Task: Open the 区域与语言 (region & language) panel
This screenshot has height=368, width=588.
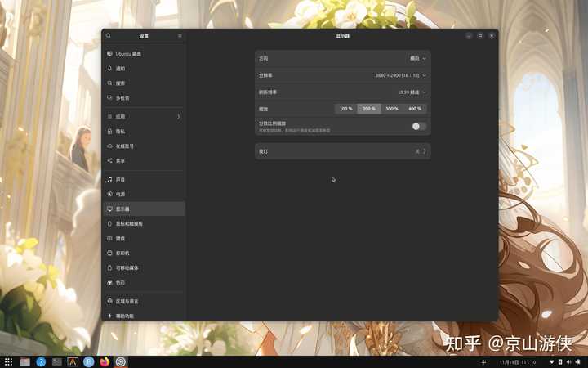Action: click(145, 301)
